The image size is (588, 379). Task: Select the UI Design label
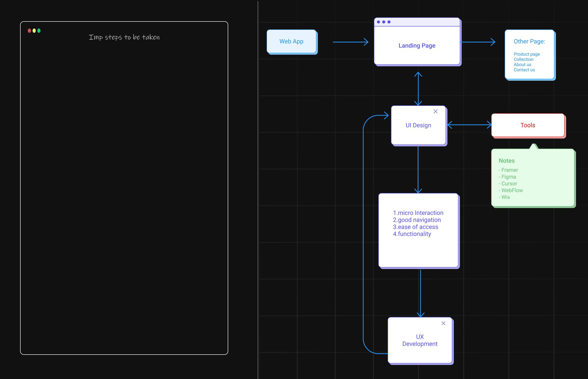pyautogui.click(x=418, y=125)
